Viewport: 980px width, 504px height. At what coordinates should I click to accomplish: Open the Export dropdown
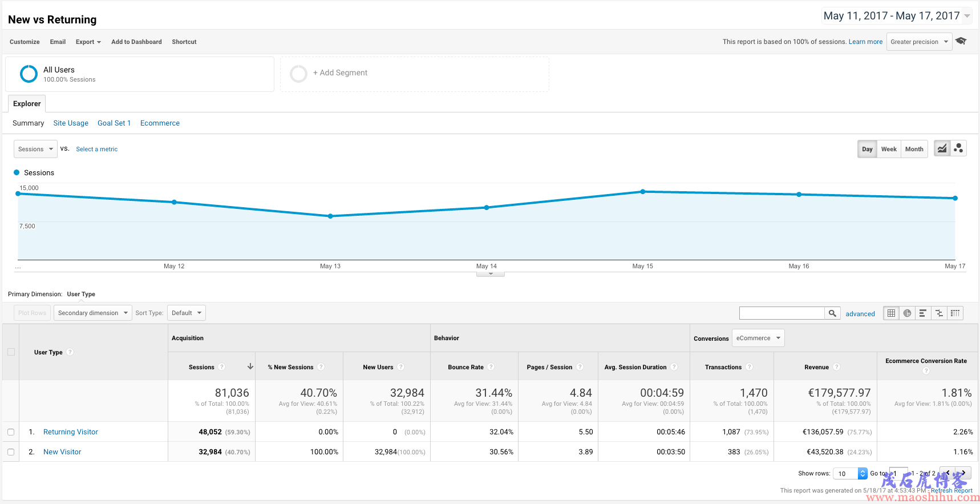(88, 42)
